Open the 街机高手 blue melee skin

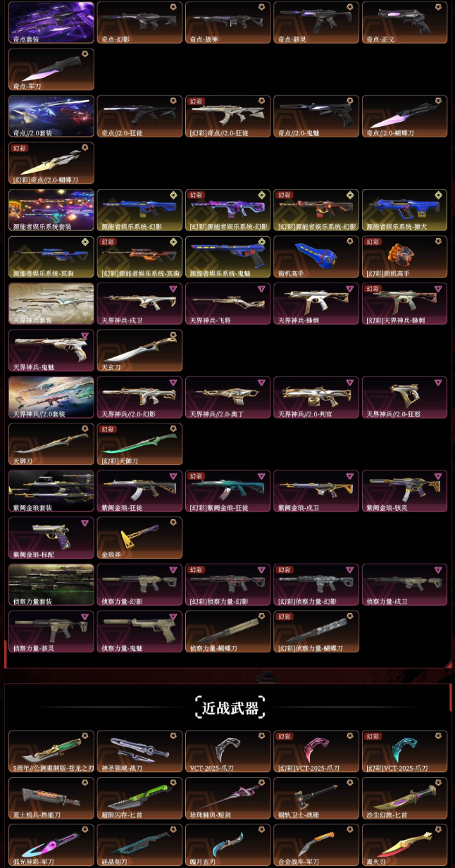(x=316, y=256)
